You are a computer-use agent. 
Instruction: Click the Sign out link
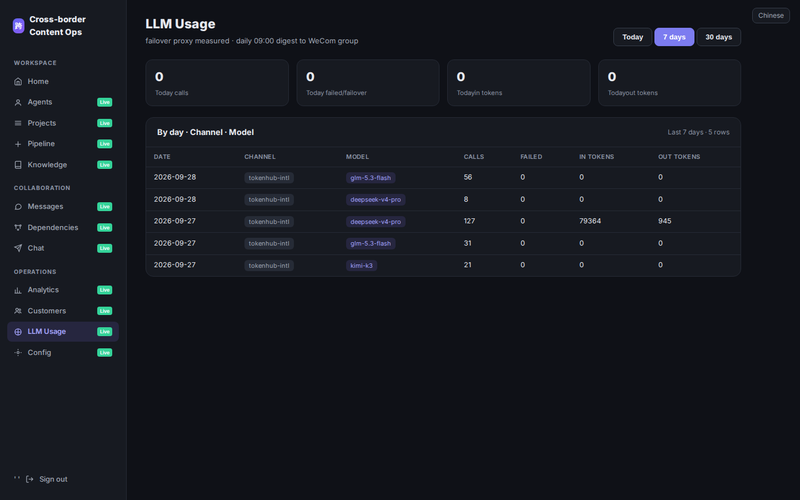(53, 479)
